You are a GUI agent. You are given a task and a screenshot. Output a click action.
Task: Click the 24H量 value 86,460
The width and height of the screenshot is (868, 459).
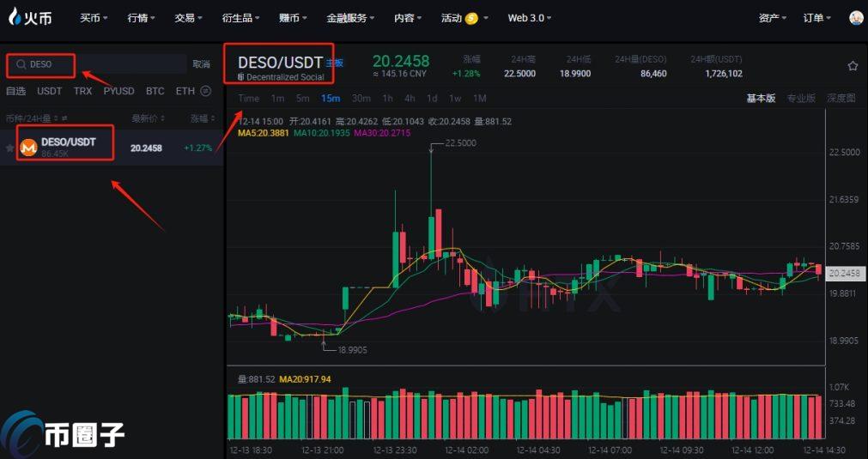(653, 74)
